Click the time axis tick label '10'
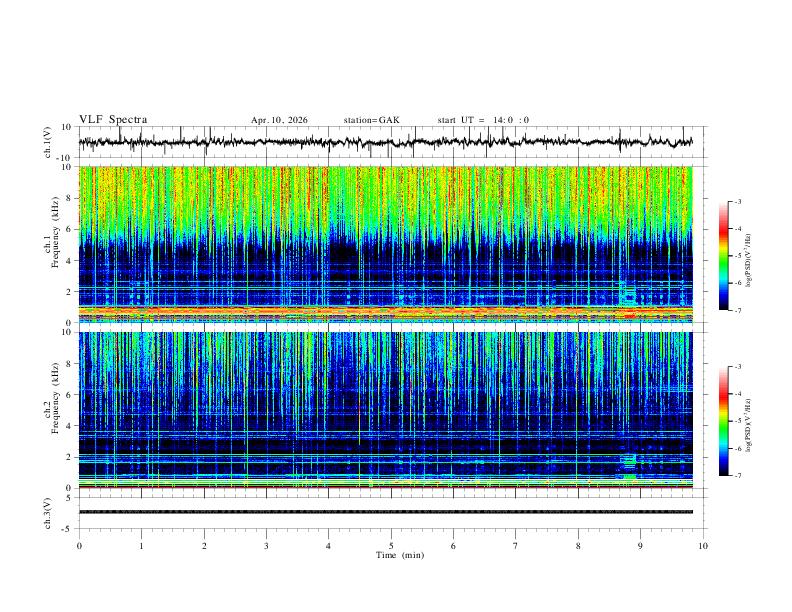The image size is (792, 612). point(703,546)
